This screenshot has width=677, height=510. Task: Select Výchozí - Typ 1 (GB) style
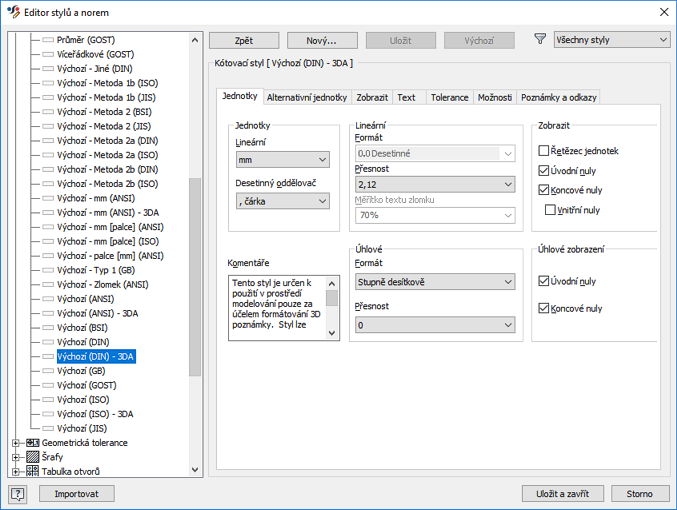tap(96, 270)
